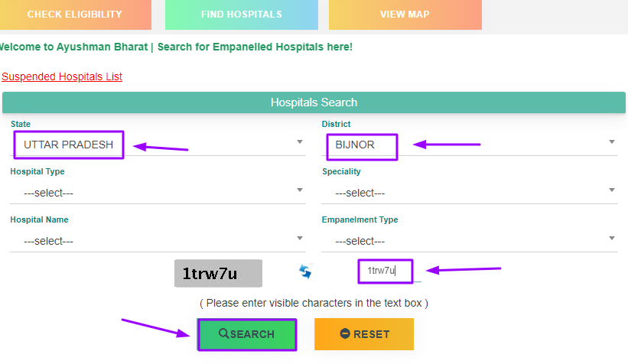The image size is (628, 364).
Task: Open the Suspended Hospitals List link
Action: coord(62,76)
